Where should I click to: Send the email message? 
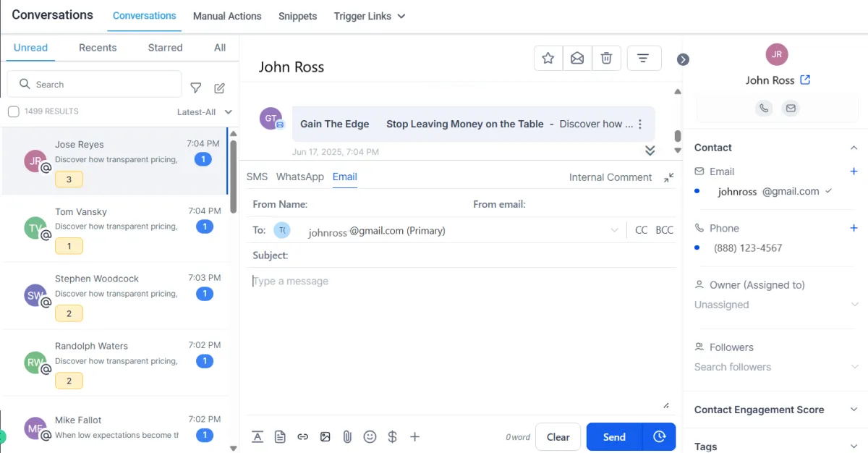click(614, 437)
